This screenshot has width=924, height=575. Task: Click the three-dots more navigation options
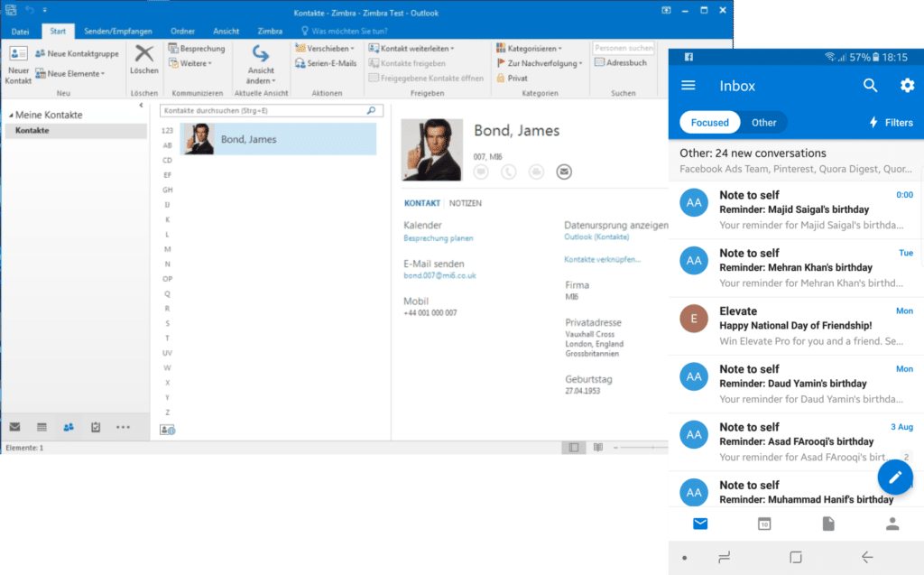pyautogui.click(x=123, y=427)
